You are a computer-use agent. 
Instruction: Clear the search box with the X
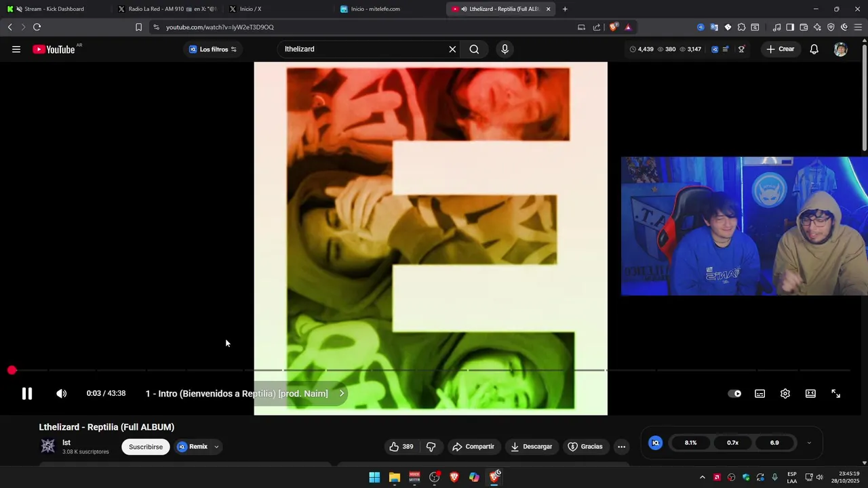pos(452,49)
